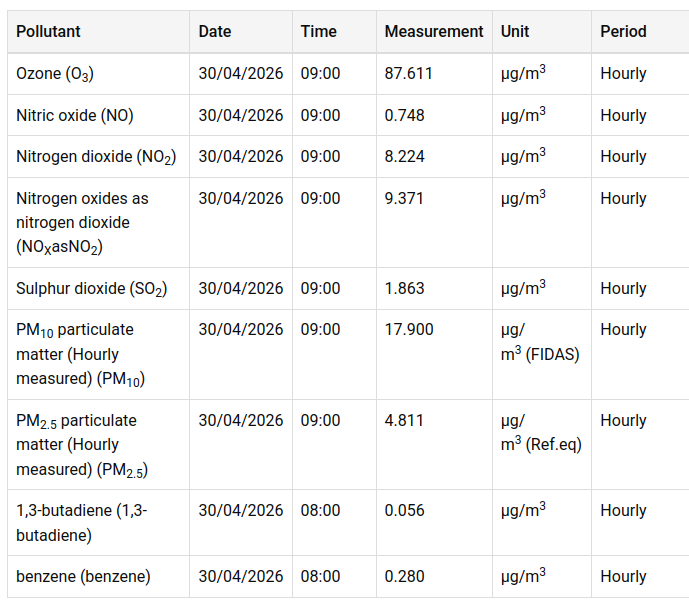The width and height of the screenshot is (689, 609).
Task: Select the Unit column header
Action: click(515, 32)
